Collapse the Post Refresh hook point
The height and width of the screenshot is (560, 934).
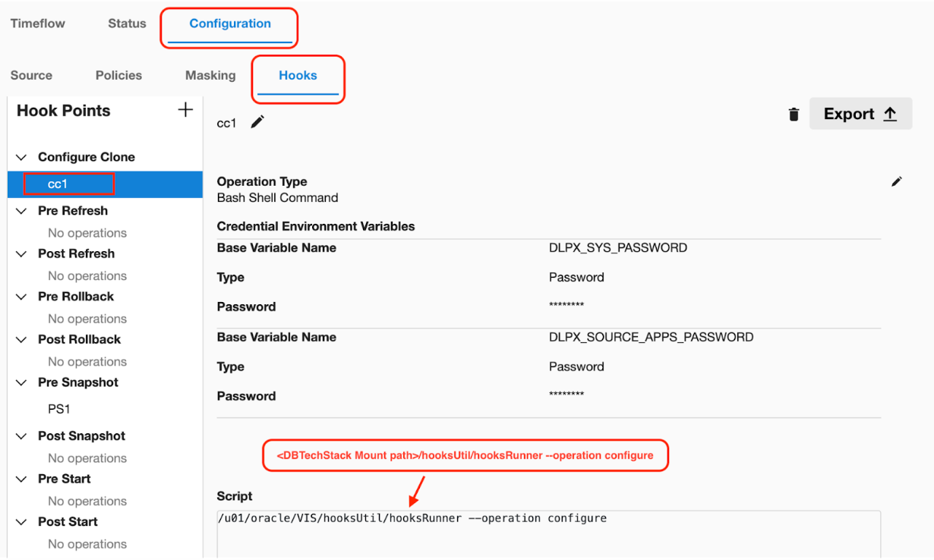coord(21,254)
